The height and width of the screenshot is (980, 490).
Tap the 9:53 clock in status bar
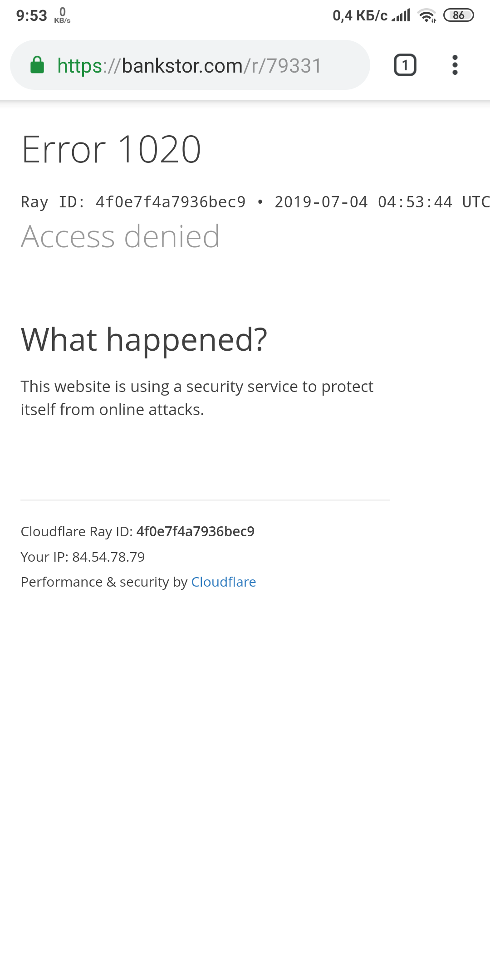[x=31, y=16]
